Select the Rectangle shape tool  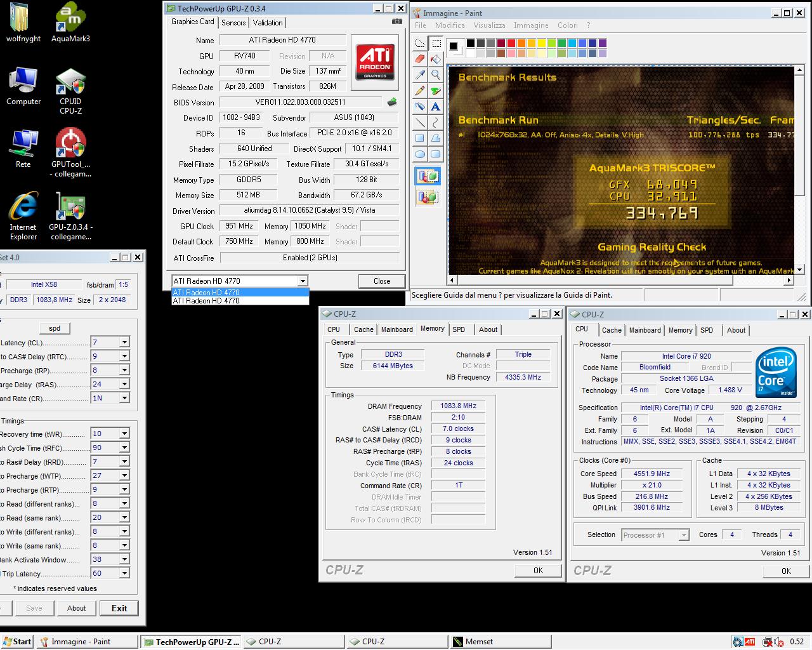[420, 138]
